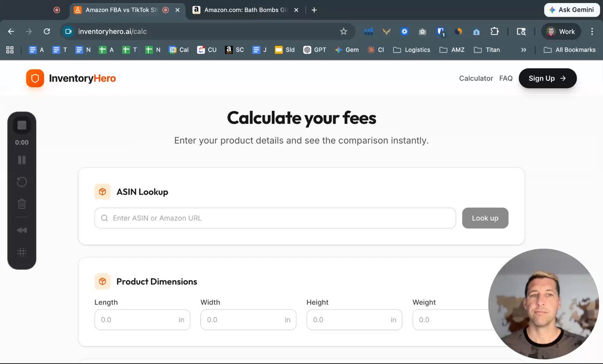Click the inventoryhero.ai/calc address bar
Screen dimensions: 603x364
(208, 31)
